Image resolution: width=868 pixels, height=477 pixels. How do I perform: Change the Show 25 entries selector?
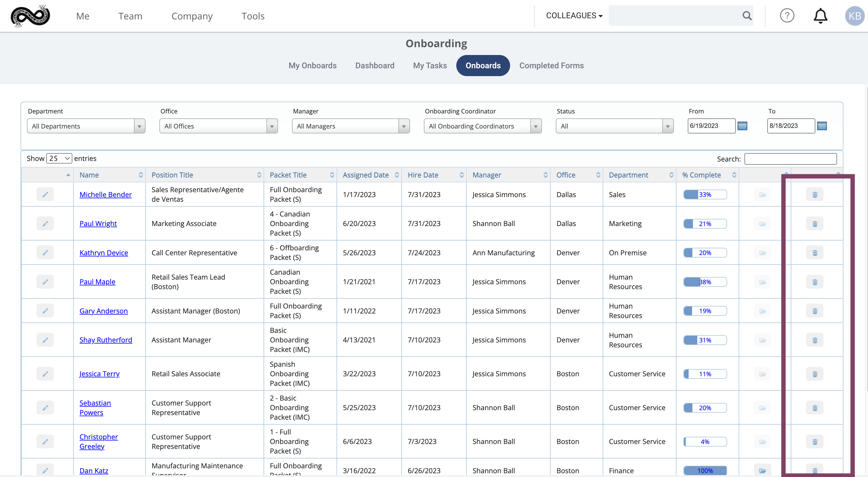point(59,158)
